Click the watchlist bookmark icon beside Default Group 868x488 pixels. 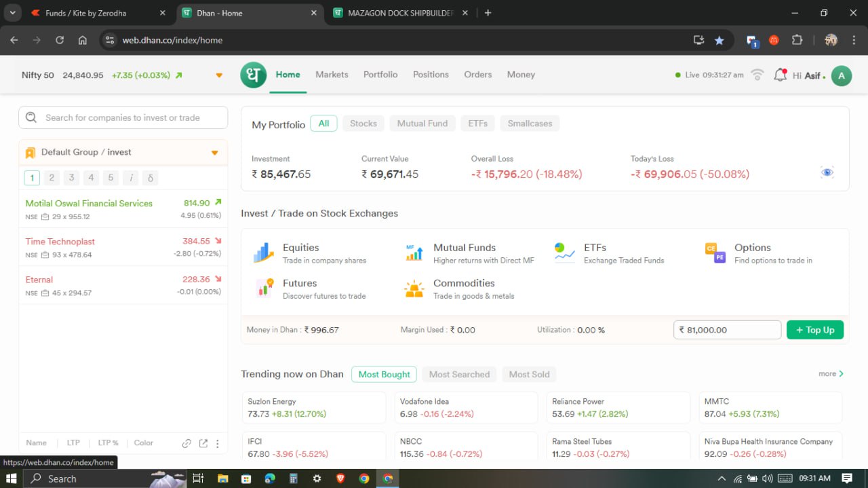[x=30, y=153]
